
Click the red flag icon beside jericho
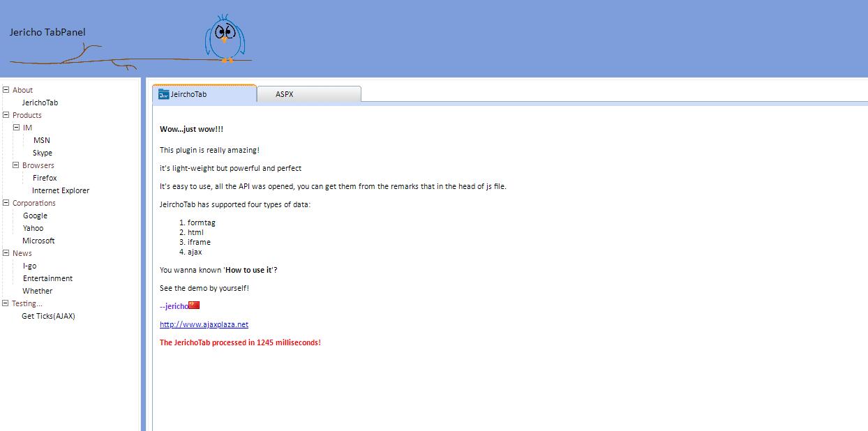195,305
